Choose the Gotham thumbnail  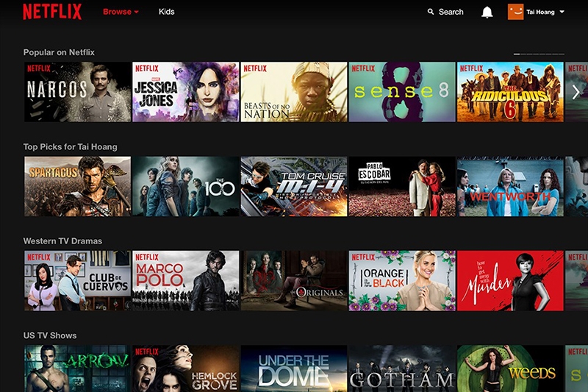(x=402, y=368)
